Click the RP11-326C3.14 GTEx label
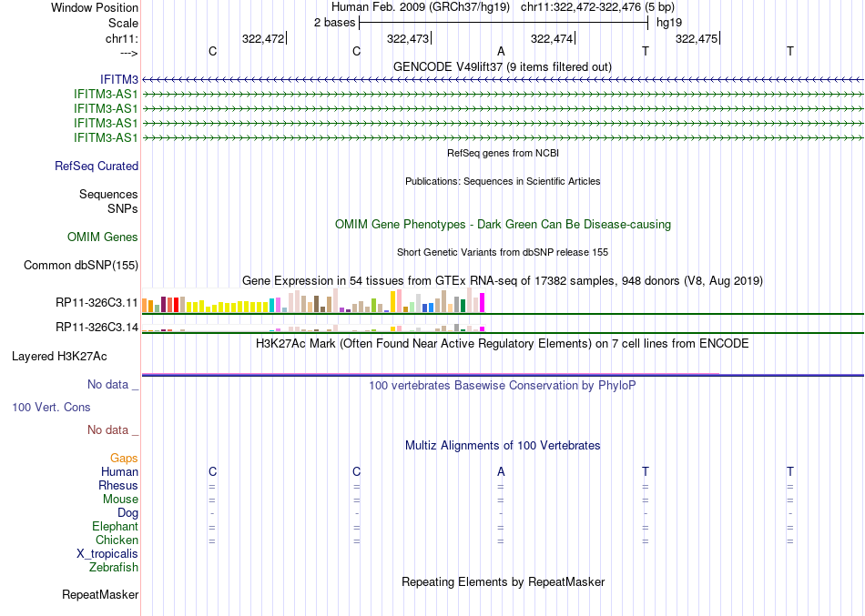 click(97, 328)
